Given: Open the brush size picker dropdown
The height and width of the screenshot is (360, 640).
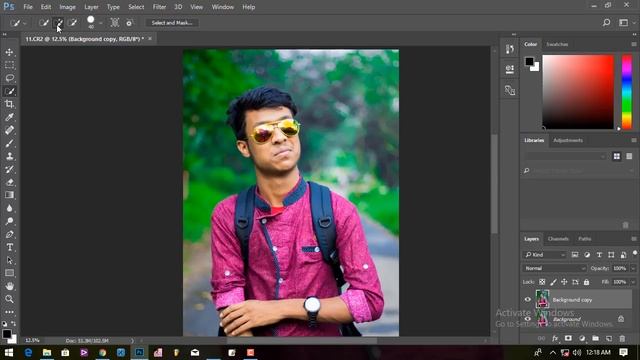Looking at the screenshot, I should click(x=101, y=23).
